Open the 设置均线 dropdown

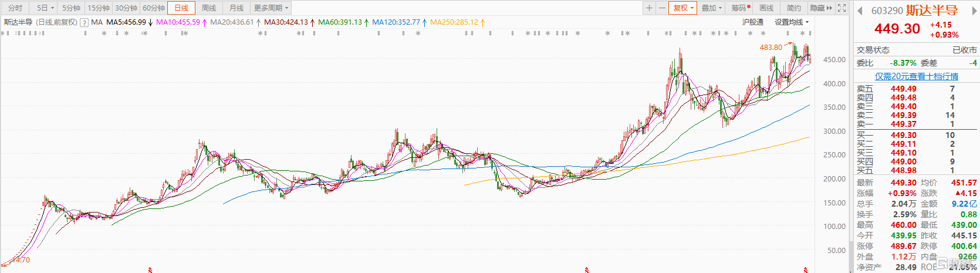(792, 22)
